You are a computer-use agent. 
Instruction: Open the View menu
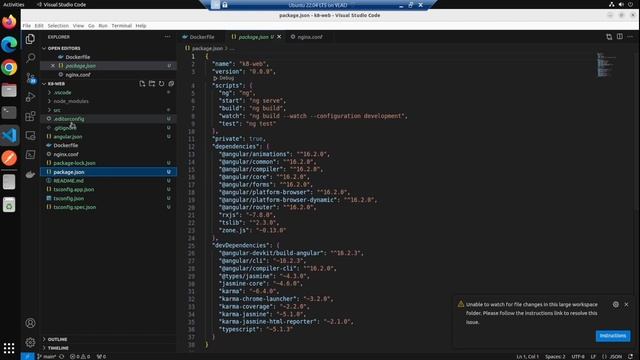[x=78, y=26]
